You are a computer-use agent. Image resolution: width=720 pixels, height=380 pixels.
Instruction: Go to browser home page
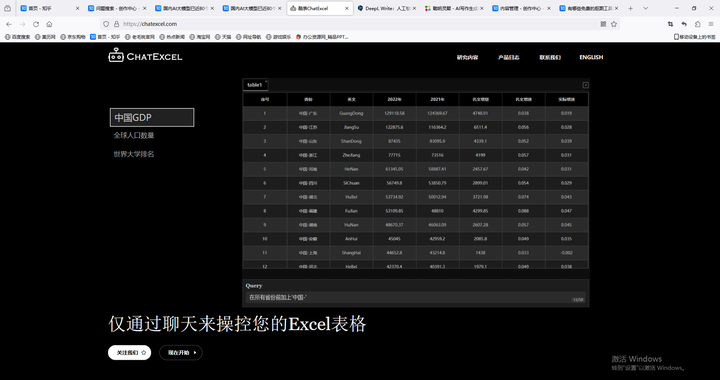[x=49, y=24]
